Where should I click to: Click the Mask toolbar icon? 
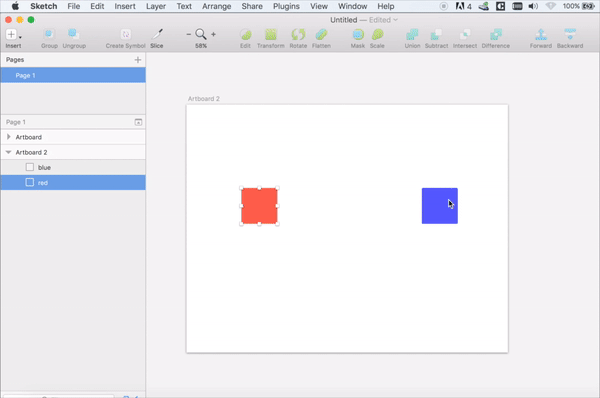(x=358, y=34)
